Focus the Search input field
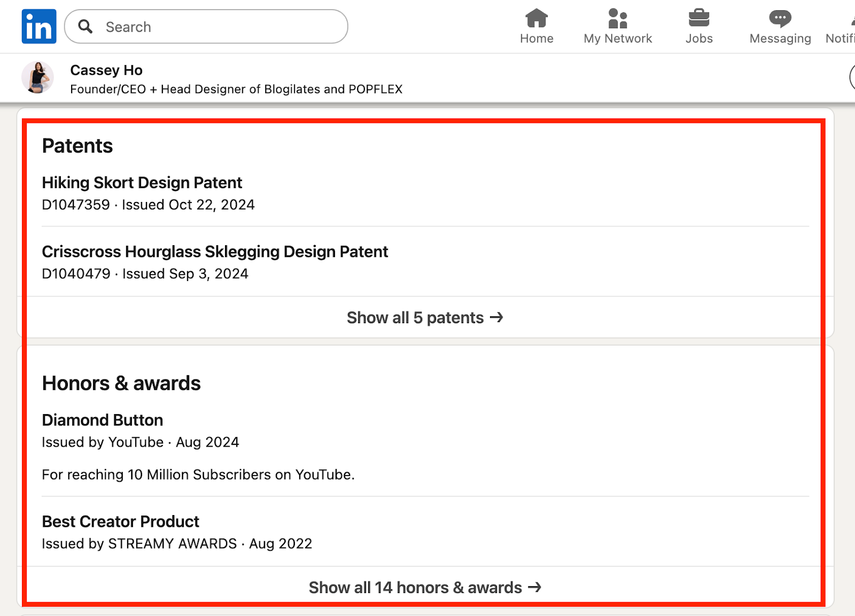The image size is (855, 616). tap(214, 27)
